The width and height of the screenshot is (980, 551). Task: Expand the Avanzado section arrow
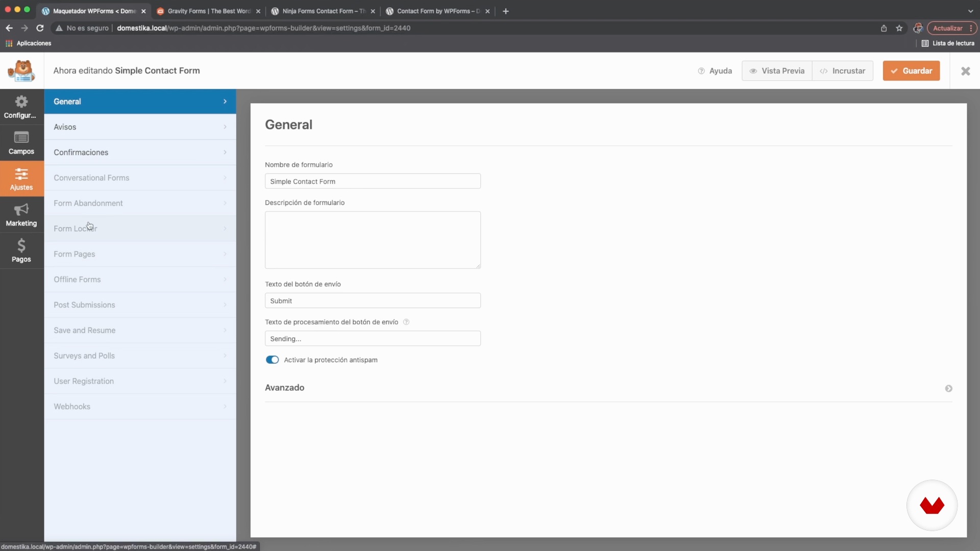pos(948,388)
